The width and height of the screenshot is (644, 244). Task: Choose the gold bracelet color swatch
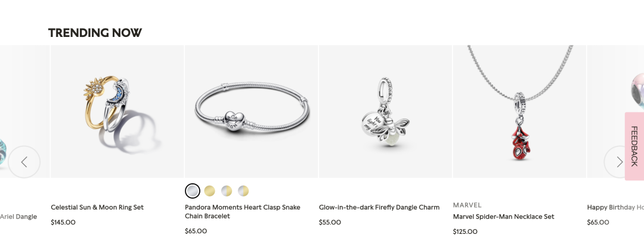[x=209, y=190]
